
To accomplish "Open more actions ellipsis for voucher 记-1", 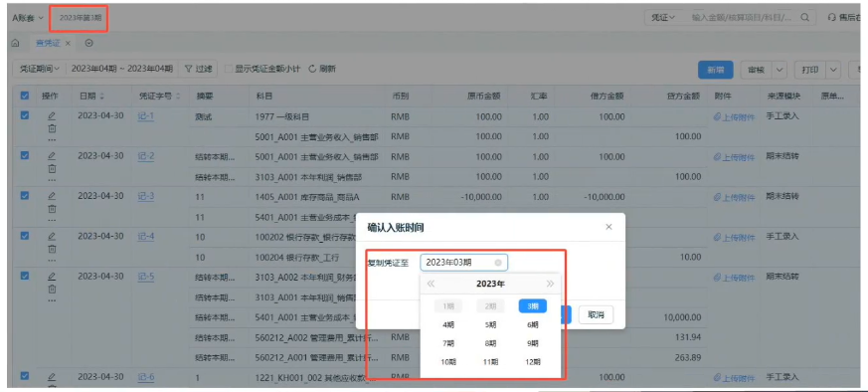I will point(52,139).
